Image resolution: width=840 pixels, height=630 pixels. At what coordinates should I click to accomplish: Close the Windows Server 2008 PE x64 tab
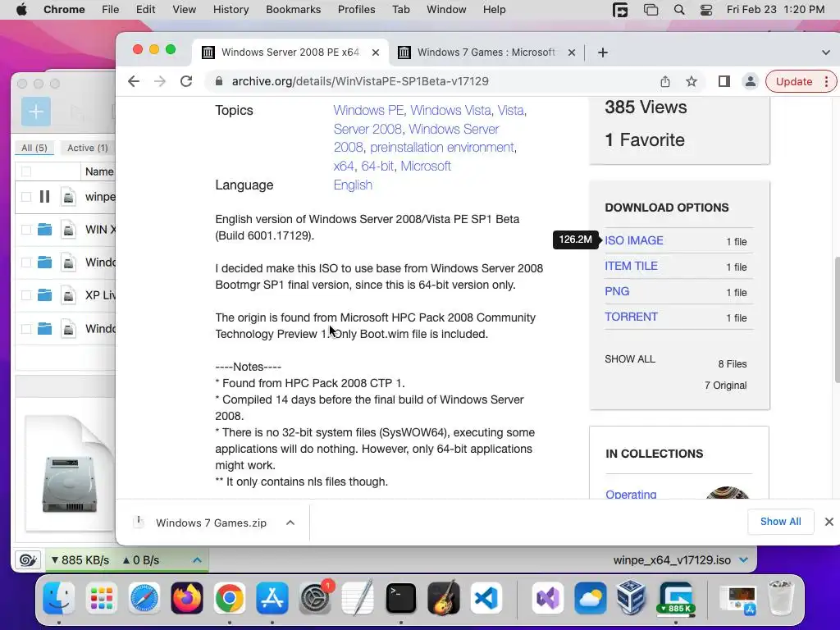(x=376, y=52)
